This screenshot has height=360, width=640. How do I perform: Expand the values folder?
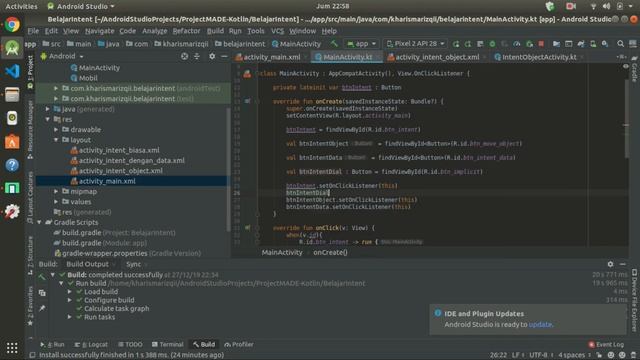tap(56, 202)
